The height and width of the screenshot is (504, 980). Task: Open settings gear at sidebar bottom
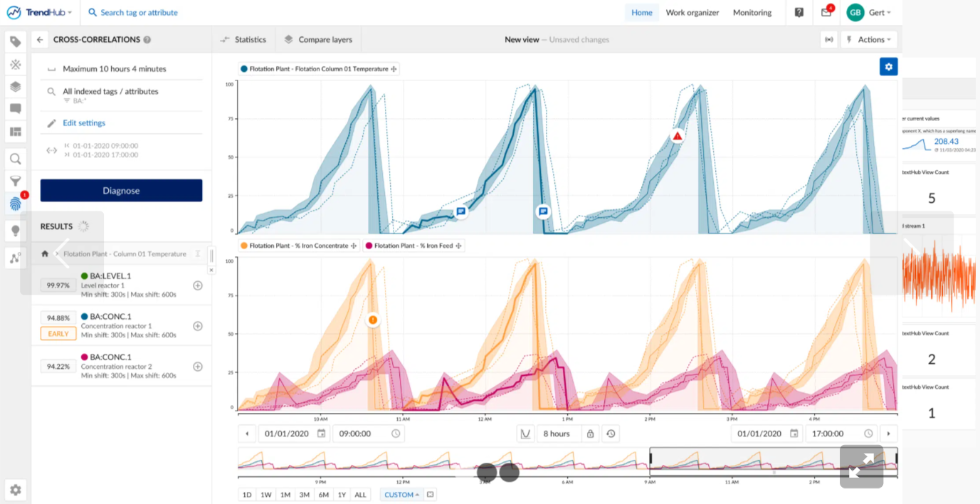point(15,490)
